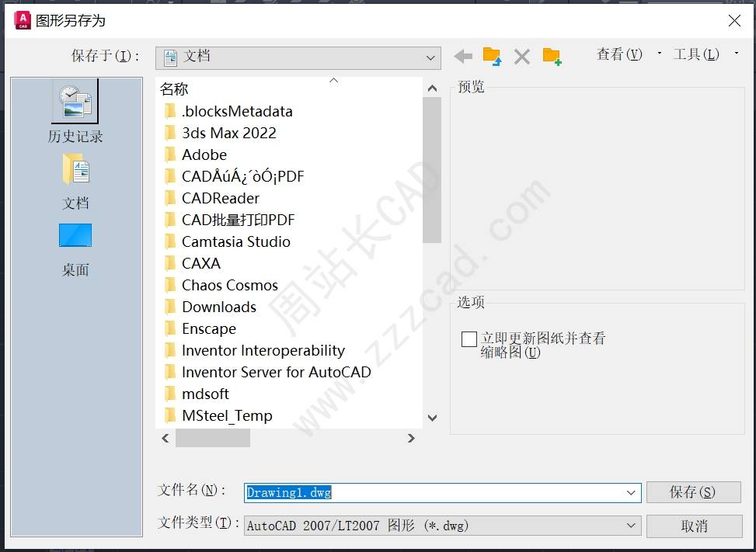The height and width of the screenshot is (552, 756).
Task: Open the 查看(V) menu
Action: (619, 54)
